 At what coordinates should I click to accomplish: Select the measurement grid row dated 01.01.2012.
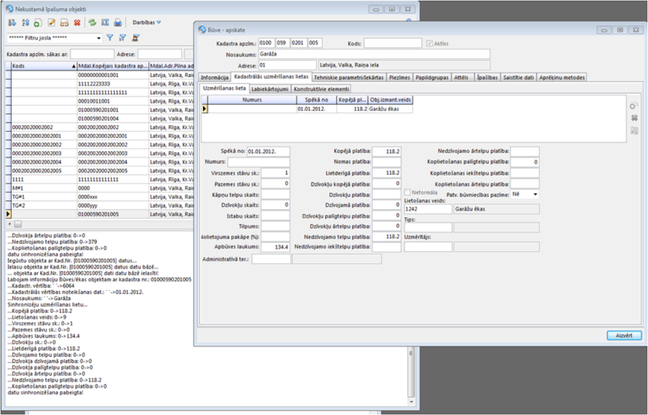[x=307, y=109]
